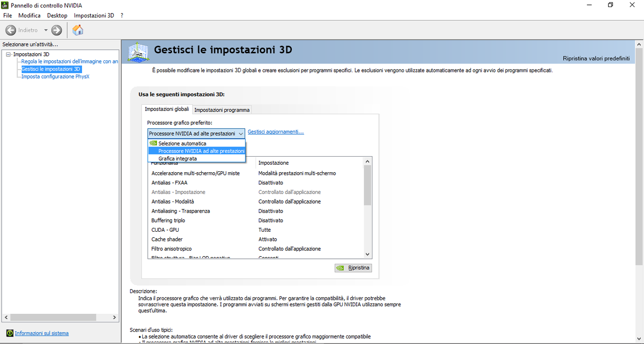Select Regola le impostazioni dell'immagine tree item
Image resolution: width=644 pixels, height=344 pixels.
(70, 61)
